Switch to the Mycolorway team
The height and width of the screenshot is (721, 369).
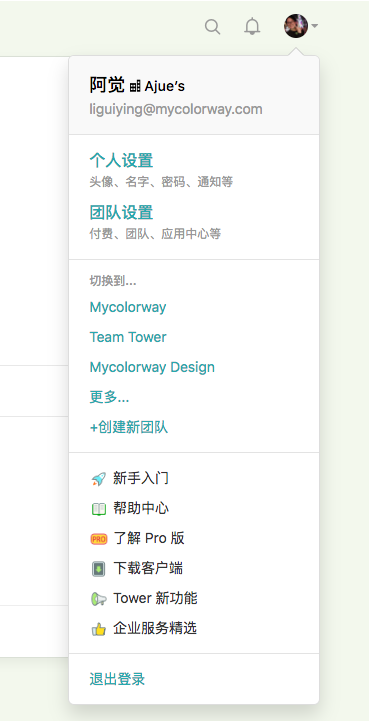(x=128, y=307)
